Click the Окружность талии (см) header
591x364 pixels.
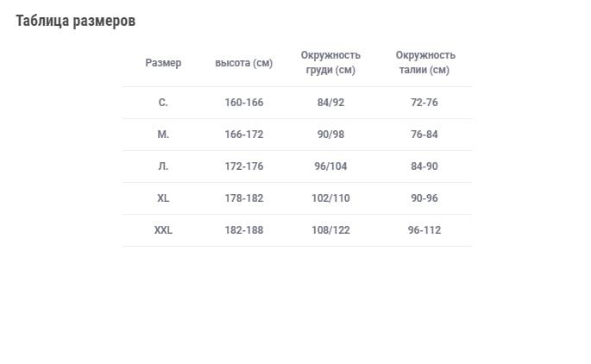pos(424,63)
